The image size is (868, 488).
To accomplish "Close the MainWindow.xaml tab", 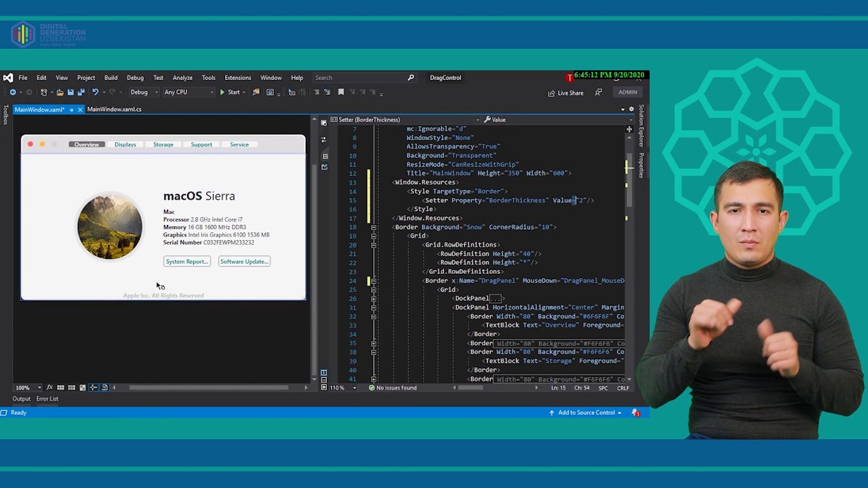I will point(80,109).
